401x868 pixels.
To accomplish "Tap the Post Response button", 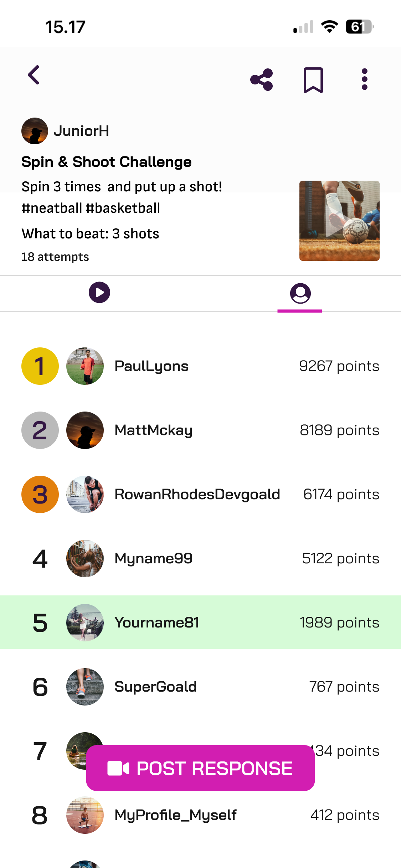I will click(x=200, y=768).
